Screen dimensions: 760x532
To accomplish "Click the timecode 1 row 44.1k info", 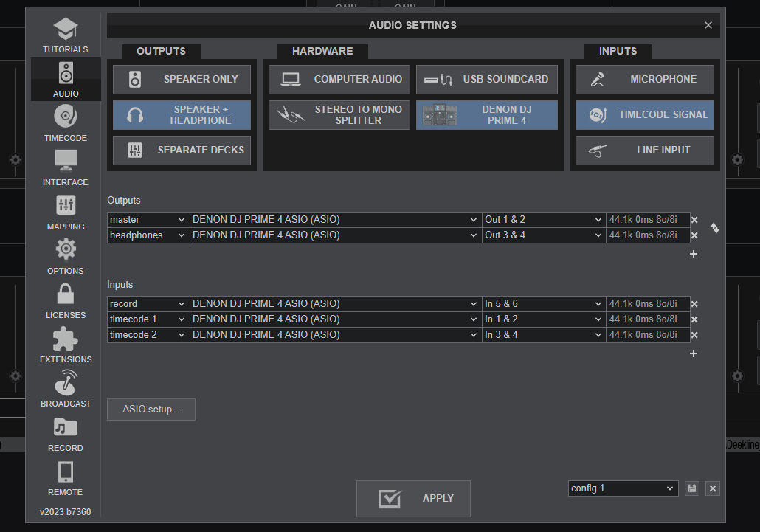I will (648, 319).
